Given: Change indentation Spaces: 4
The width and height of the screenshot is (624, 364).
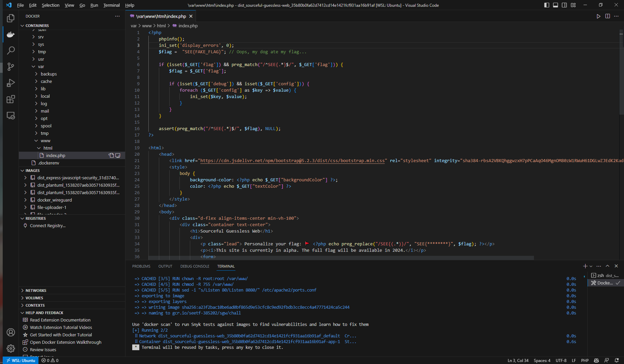Looking at the screenshot, I should click(542, 360).
